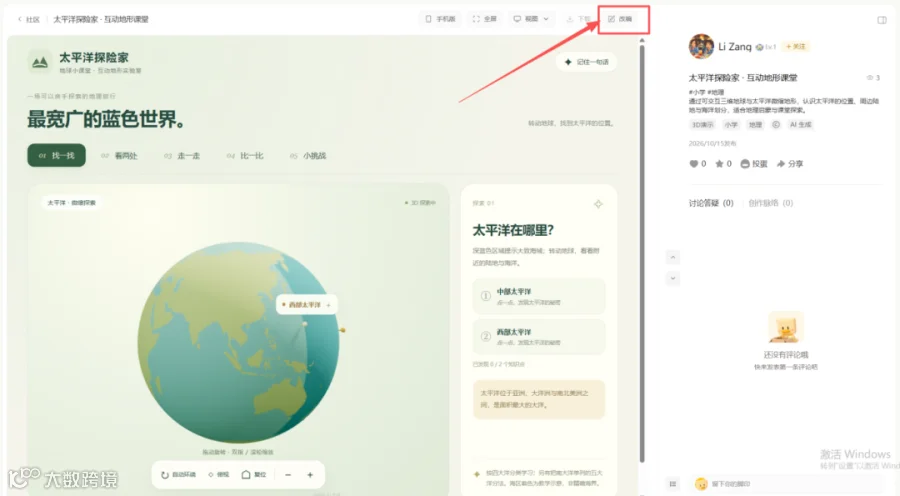Select item 1 中部太平洋 card
Screen dimensions: 900x496
tap(538, 296)
